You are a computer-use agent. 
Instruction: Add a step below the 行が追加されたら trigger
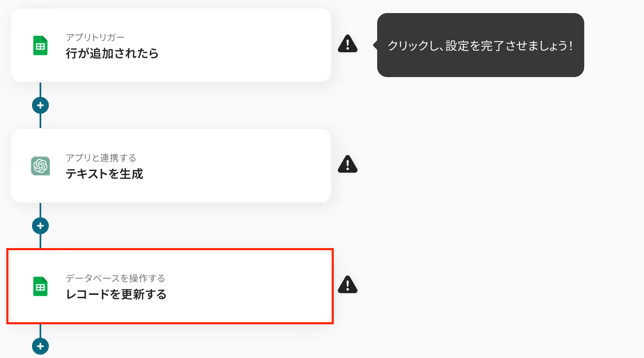coord(40,105)
